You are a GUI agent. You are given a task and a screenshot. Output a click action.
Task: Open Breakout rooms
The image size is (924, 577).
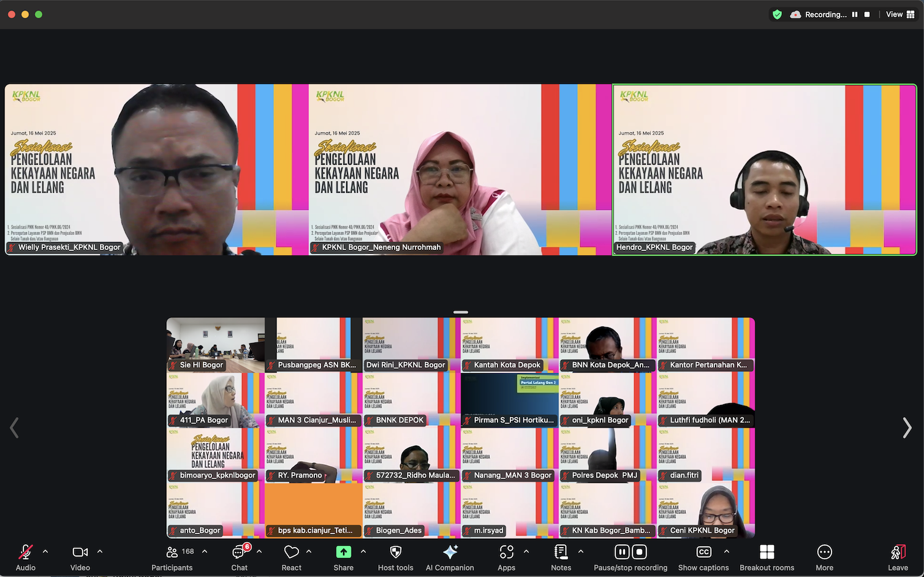[767, 552]
